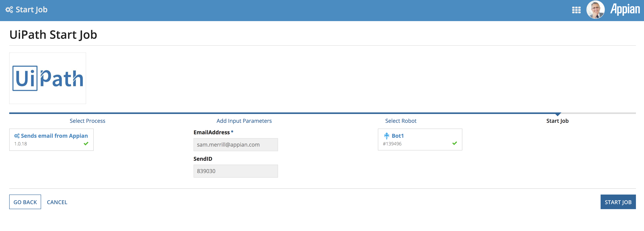644x231 pixels.
Task: Click the EmailAddress input field
Action: [236, 145]
